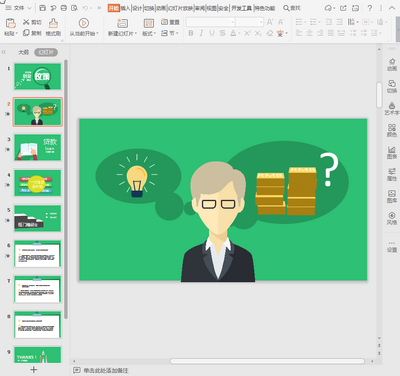
Task: Open the Developer Tools (开发工具) tab
Action: pos(242,8)
